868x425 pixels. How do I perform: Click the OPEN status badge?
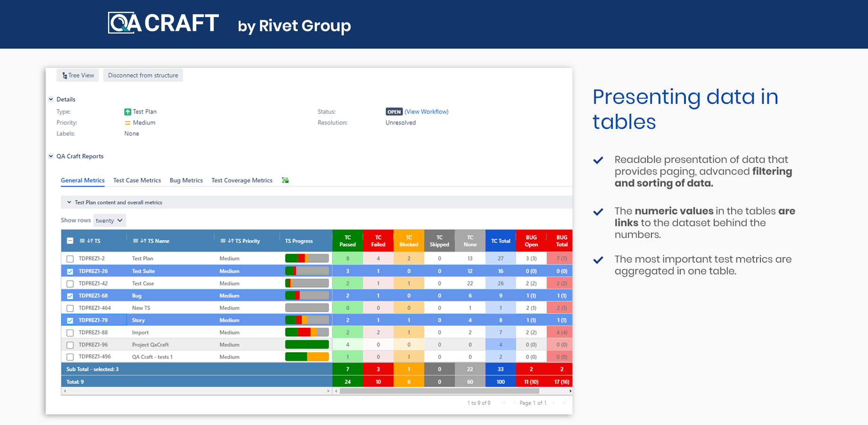tap(394, 112)
